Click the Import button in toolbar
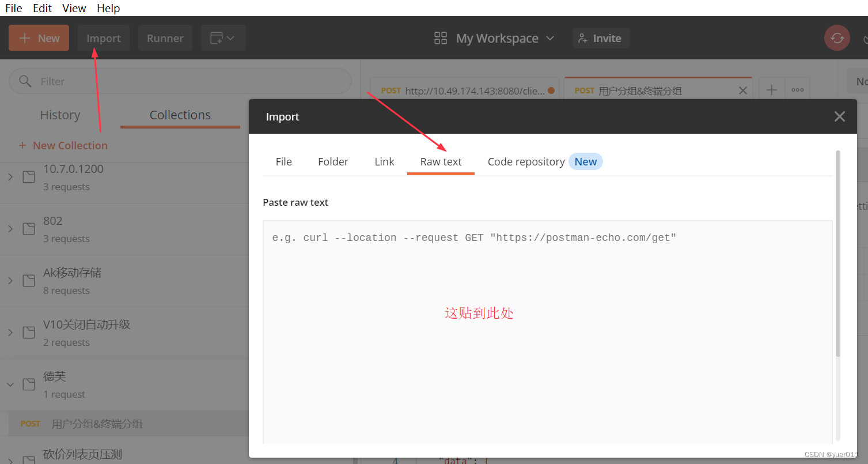This screenshot has width=868, height=464. [104, 38]
